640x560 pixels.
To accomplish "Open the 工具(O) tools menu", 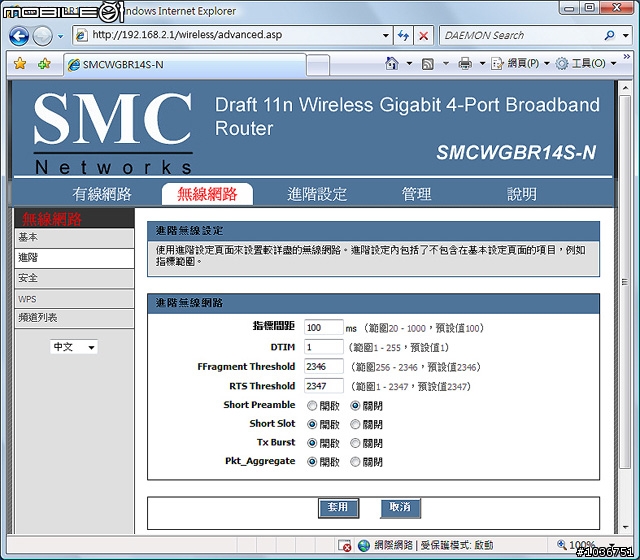I will (x=585, y=63).
